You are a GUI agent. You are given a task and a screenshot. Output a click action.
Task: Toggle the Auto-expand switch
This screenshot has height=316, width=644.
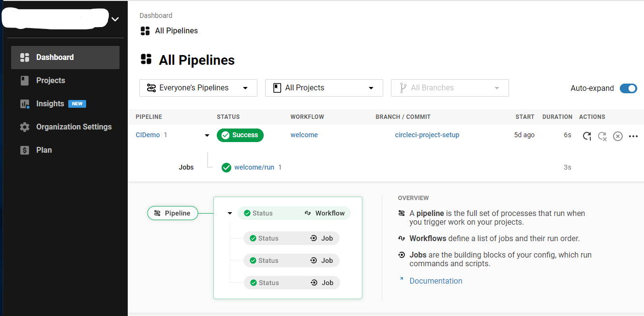click(629, 88)
